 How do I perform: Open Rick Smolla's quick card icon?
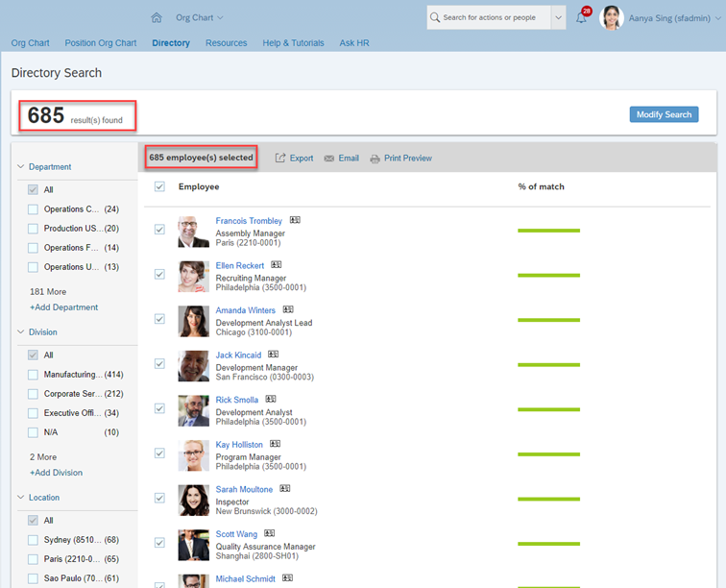click(271, 399)
